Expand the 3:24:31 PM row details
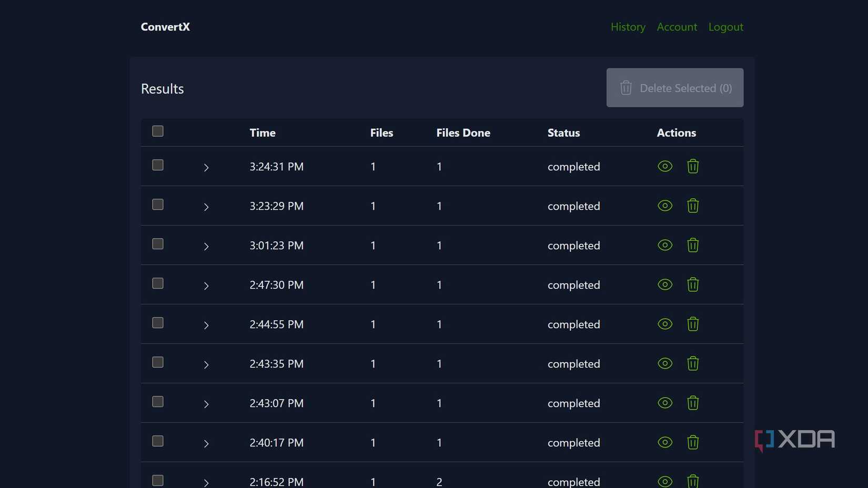 point(206,168)
